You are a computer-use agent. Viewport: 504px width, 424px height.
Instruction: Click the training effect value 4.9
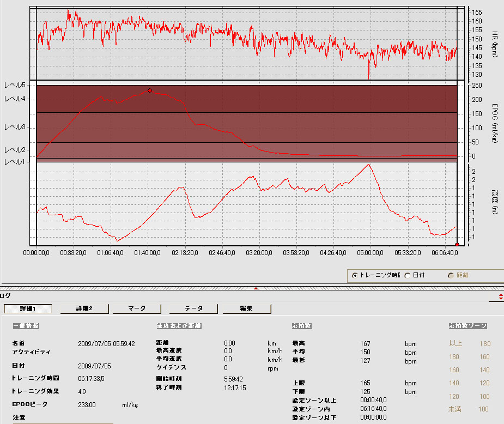tap(82, 391)
